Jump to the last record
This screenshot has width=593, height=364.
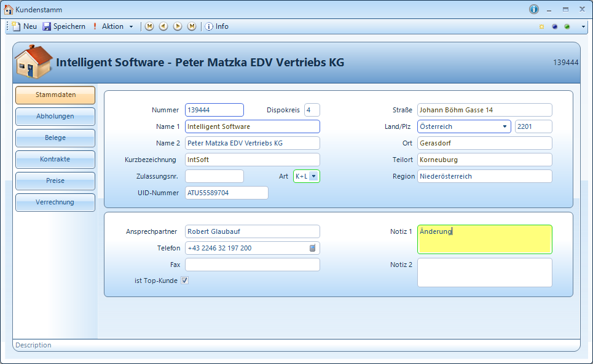pos(192,26)
